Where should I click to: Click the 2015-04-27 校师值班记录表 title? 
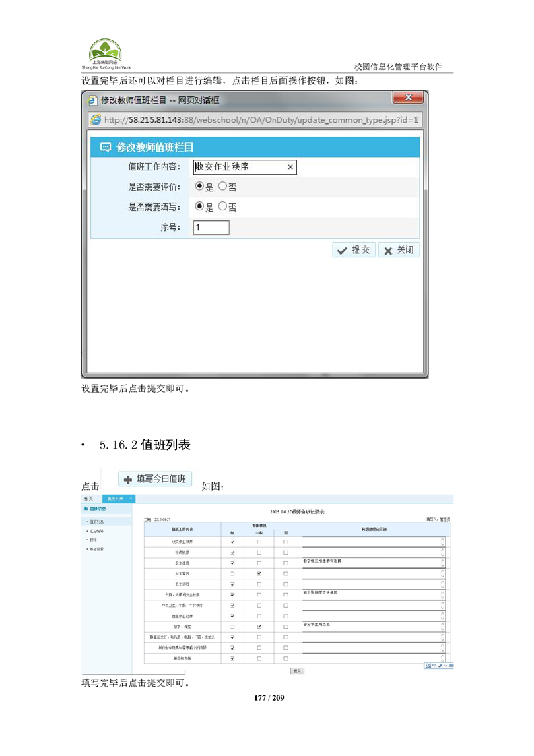(297, 512)
